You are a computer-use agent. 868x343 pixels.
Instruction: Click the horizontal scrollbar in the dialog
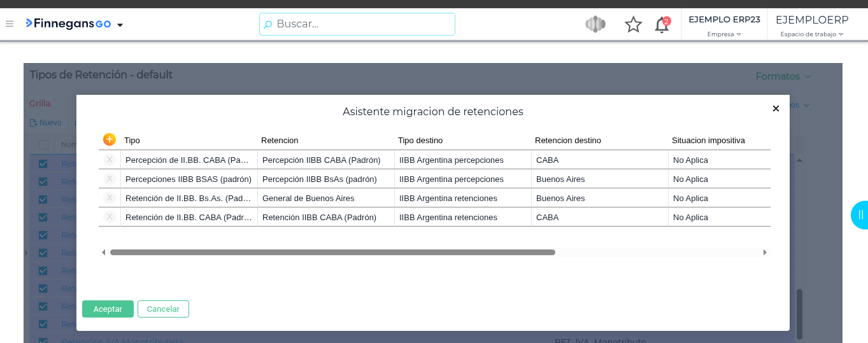point(332,253)
